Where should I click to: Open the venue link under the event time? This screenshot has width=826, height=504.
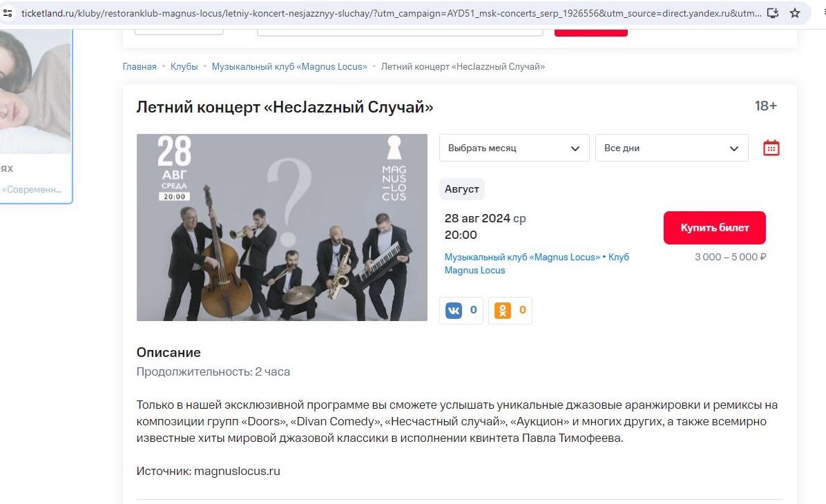[537, 263]
